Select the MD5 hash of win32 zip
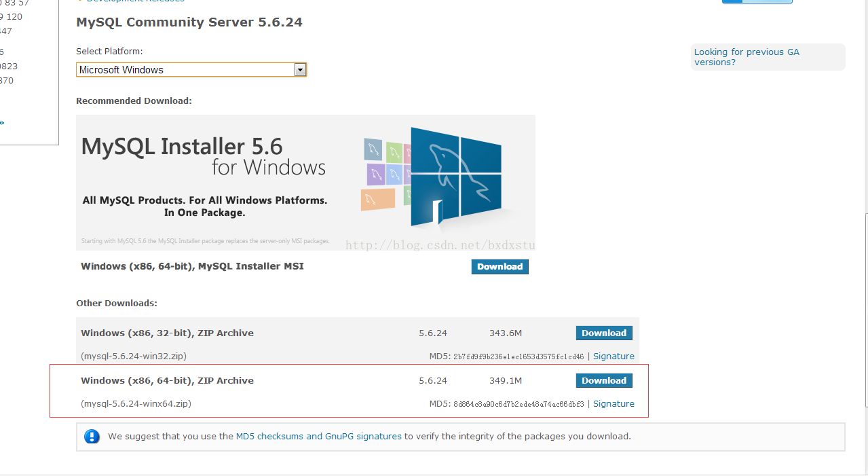This screenshot has height=476, width=868. (518, 356)
